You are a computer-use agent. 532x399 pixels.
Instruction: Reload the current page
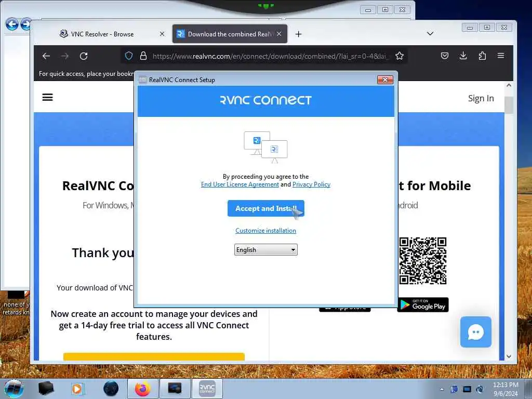(x=84, y=56)
